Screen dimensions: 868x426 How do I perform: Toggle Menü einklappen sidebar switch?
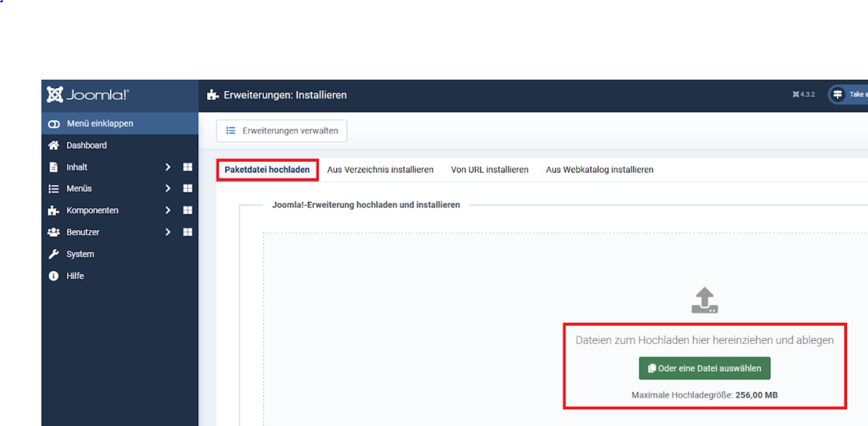pos(54,124)
